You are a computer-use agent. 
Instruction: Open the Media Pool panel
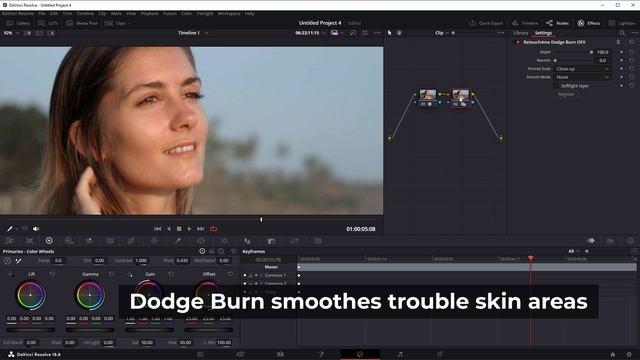(82, 23)
